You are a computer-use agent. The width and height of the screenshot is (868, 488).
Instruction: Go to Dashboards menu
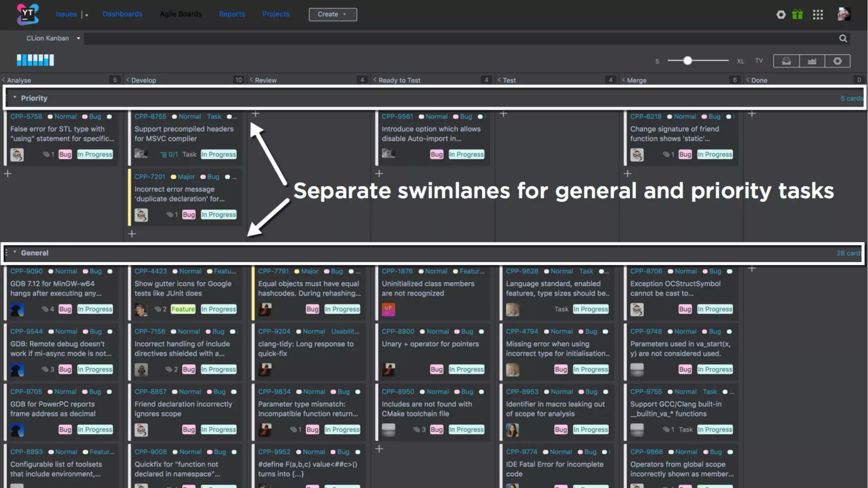point(122,14)
